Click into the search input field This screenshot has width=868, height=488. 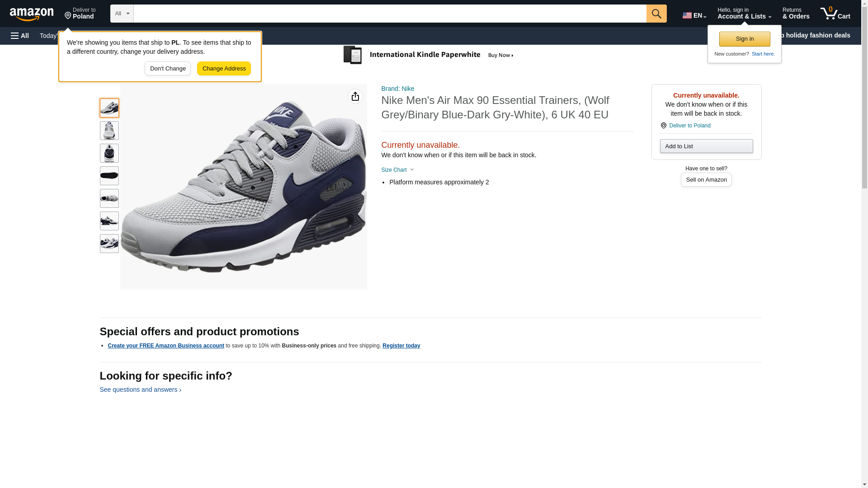tap(389, 14)
